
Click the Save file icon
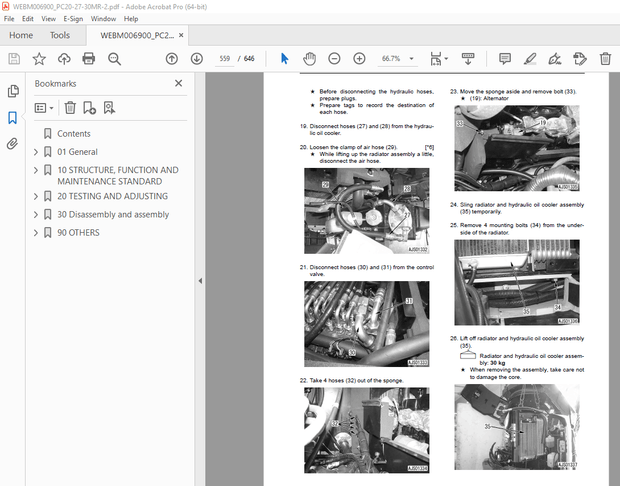14,59
